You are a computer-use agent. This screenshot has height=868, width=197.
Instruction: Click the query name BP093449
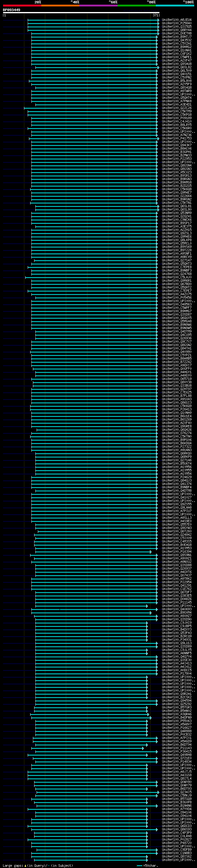pyautogui.click(x=12, y=10)
